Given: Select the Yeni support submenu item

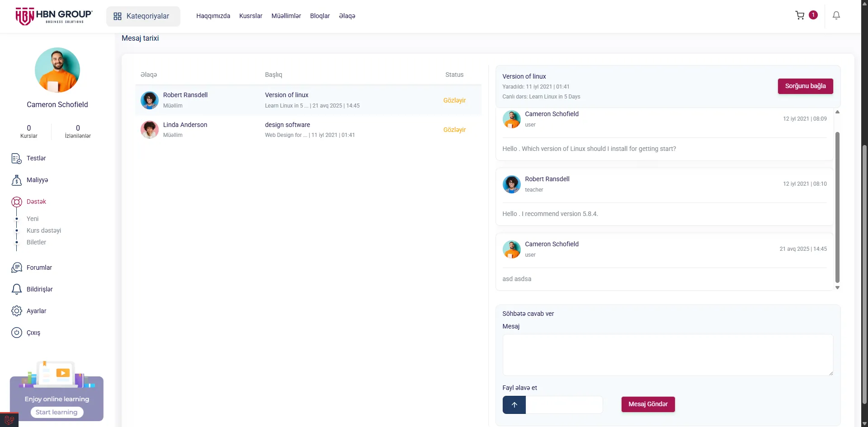Looking at the screenshot, I should tap(33, 219).
